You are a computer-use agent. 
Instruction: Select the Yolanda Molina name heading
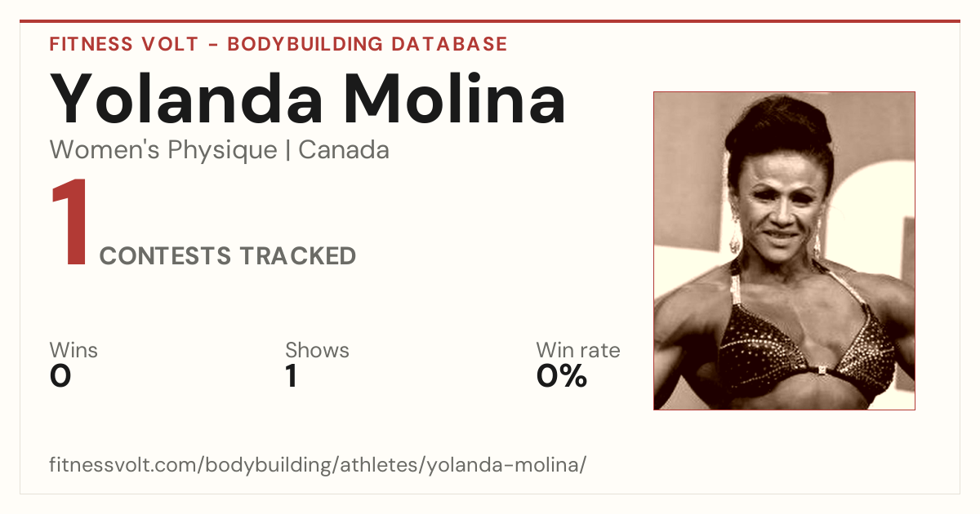(x=308, y=98)
